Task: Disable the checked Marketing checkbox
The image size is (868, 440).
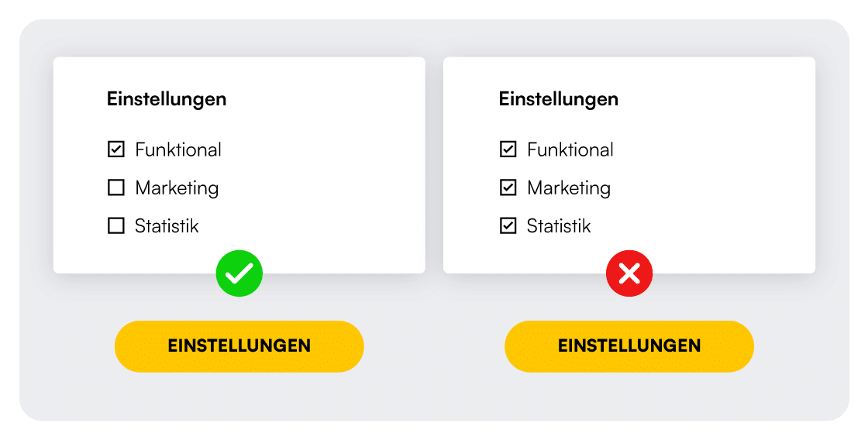Action: click(x=508, y=187)
